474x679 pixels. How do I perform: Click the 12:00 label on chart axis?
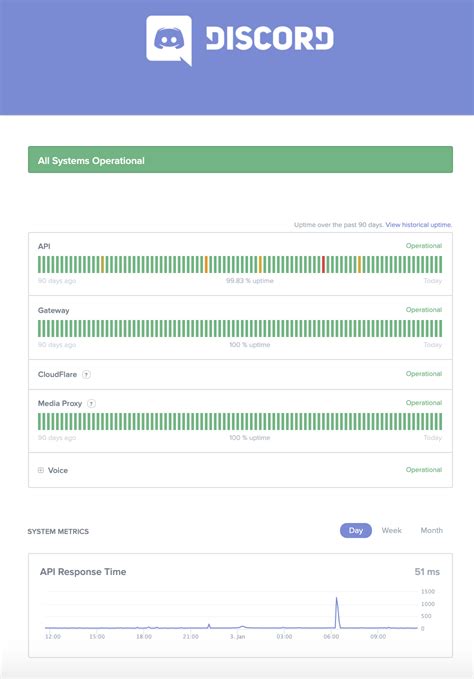point(53,637)
